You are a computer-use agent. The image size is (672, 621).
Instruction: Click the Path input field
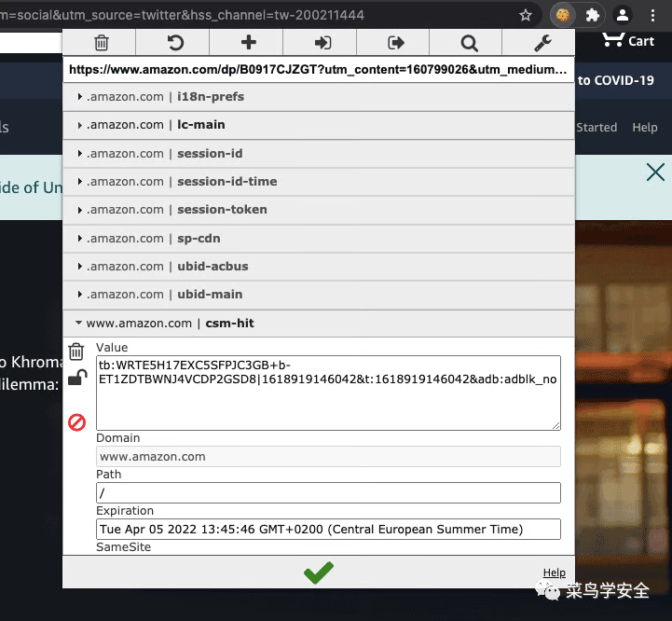[328, 492]
